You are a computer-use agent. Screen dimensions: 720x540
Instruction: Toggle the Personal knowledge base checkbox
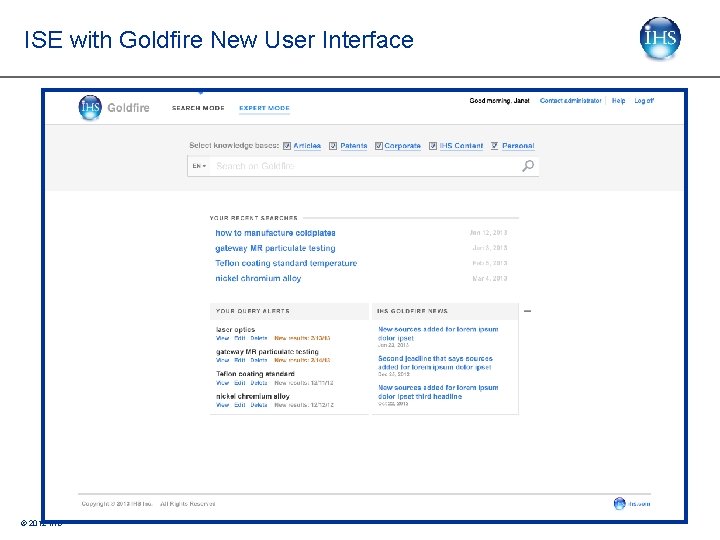(x=495, y=146)
